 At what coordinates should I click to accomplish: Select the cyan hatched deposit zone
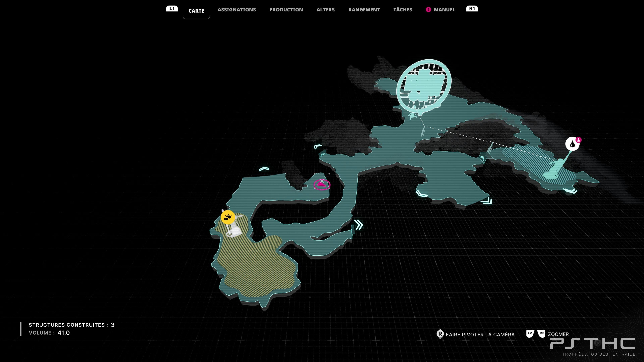coord(538,165)
